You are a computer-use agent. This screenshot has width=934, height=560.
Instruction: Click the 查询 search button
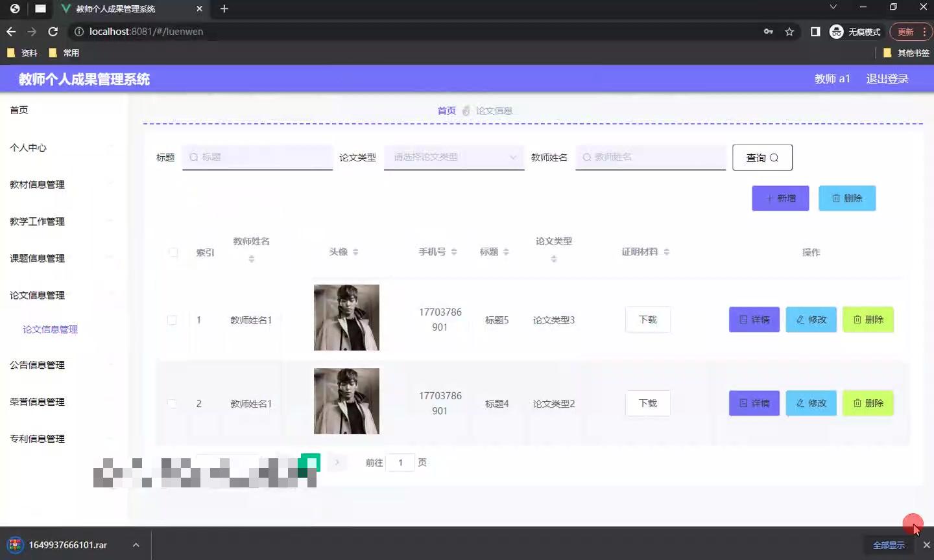tap(762, 157)
